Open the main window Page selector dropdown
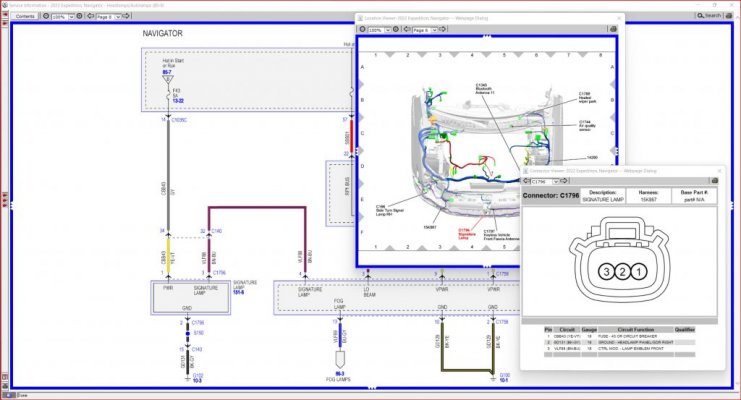741x400 pixels. pos(118,17)
